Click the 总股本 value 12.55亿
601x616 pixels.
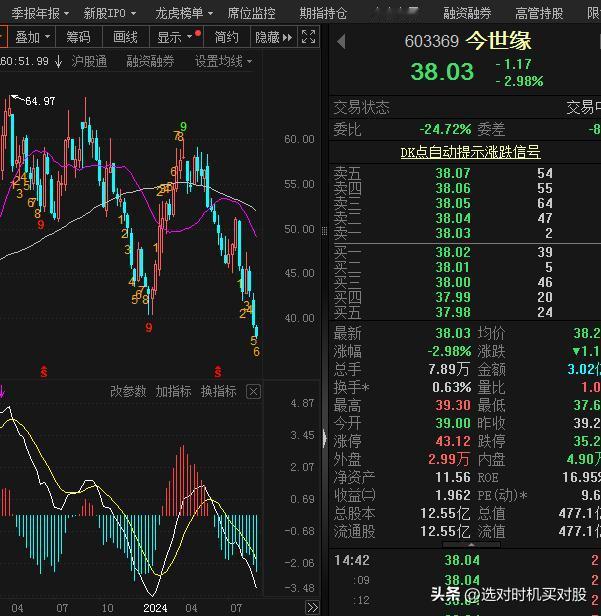click(x=445, y=513)
